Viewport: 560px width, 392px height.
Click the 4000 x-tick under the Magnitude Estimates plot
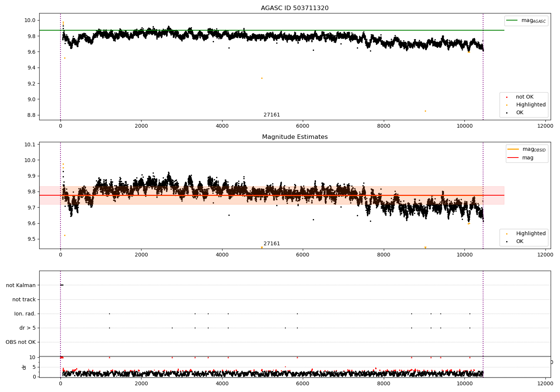(222, 255)
